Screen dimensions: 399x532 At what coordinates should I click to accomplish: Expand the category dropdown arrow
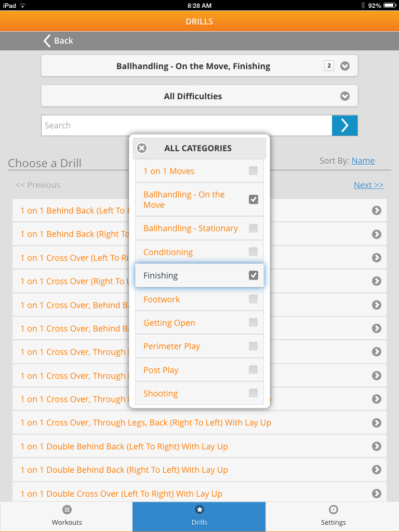[345, 66]
